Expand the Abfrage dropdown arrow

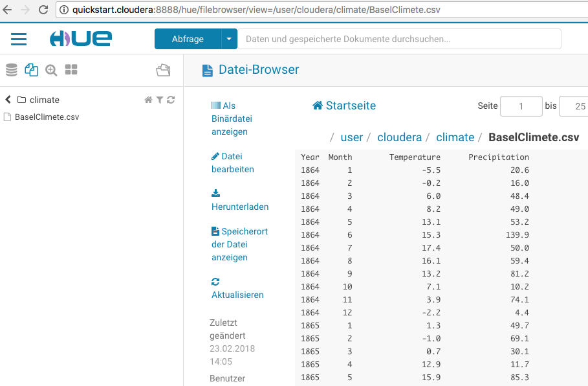click(x=229, y=39)
